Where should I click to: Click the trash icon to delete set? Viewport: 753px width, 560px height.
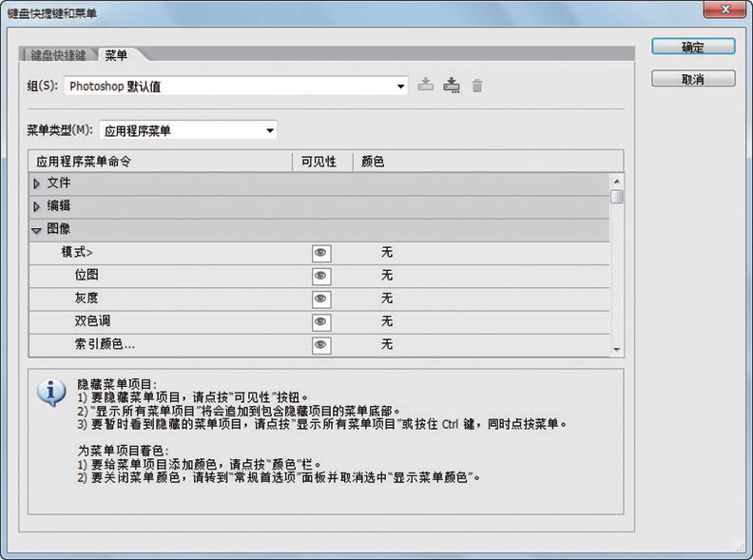coord(477,86)
